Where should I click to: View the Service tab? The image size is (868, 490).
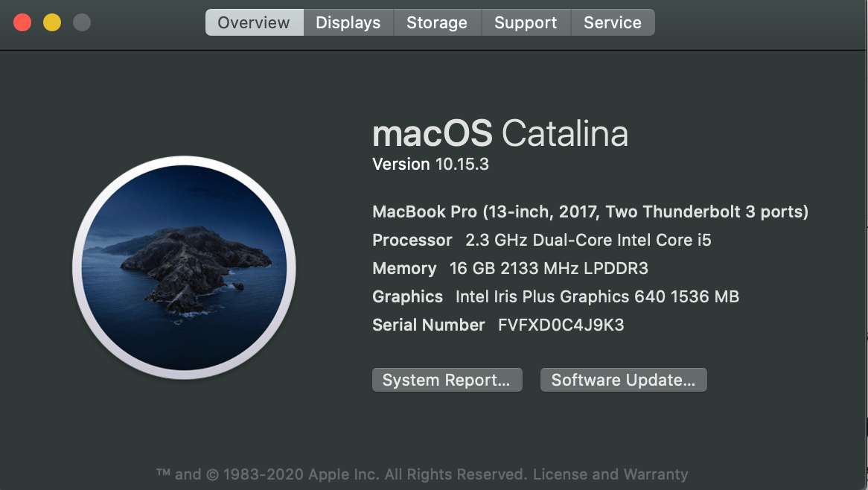tap(613, 22)
